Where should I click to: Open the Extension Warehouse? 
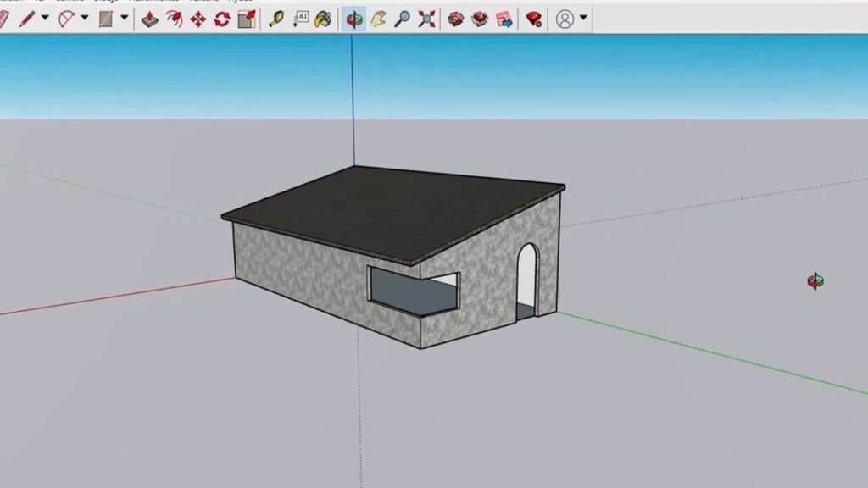(x=480, y=19)
